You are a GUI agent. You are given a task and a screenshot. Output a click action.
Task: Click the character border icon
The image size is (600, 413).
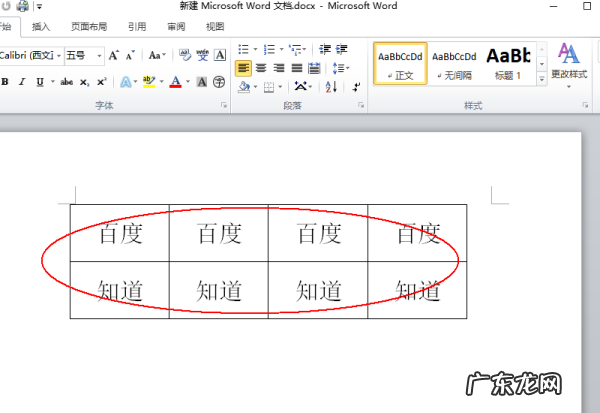click(220, 56)
